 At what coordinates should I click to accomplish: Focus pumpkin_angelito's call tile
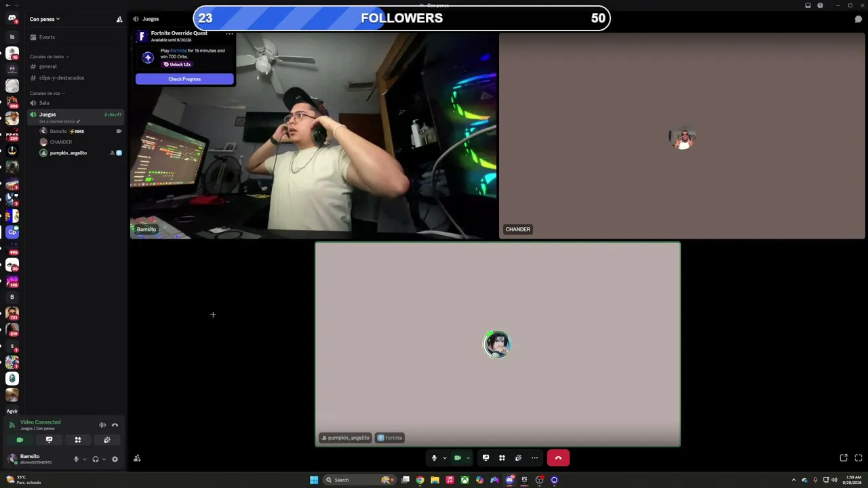click(498, 344)
